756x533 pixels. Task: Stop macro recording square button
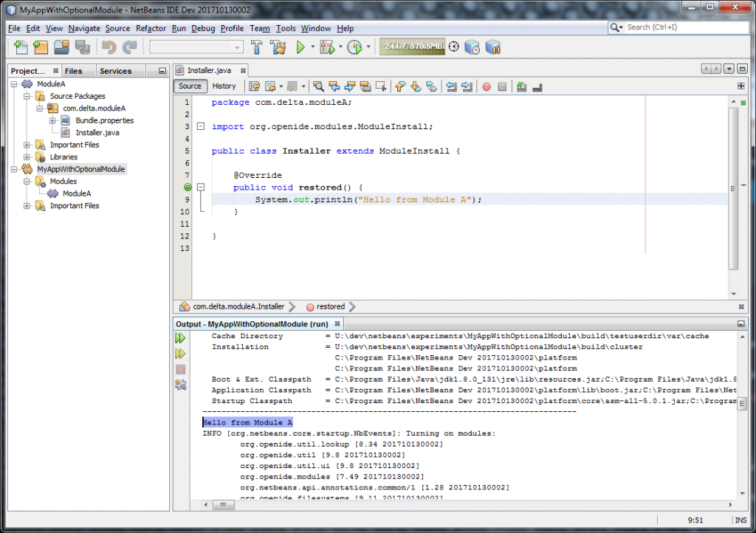tap(502, 87)
